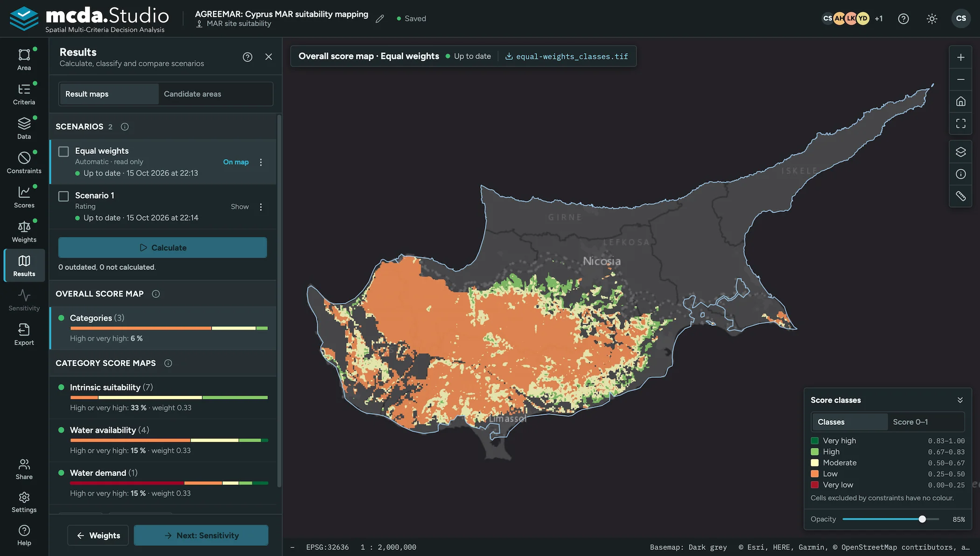Image resolution: width=980 pixels, height=556 pixels.
Task: Activate the map measure ruler tool
Action: click(x=961, y=196)
